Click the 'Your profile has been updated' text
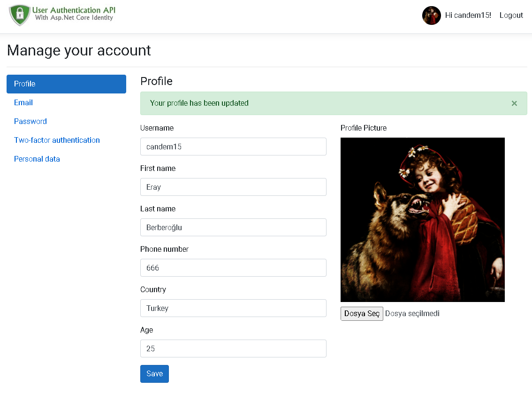The width and height of the screenshot is (532, 395). tap(199, 103)
